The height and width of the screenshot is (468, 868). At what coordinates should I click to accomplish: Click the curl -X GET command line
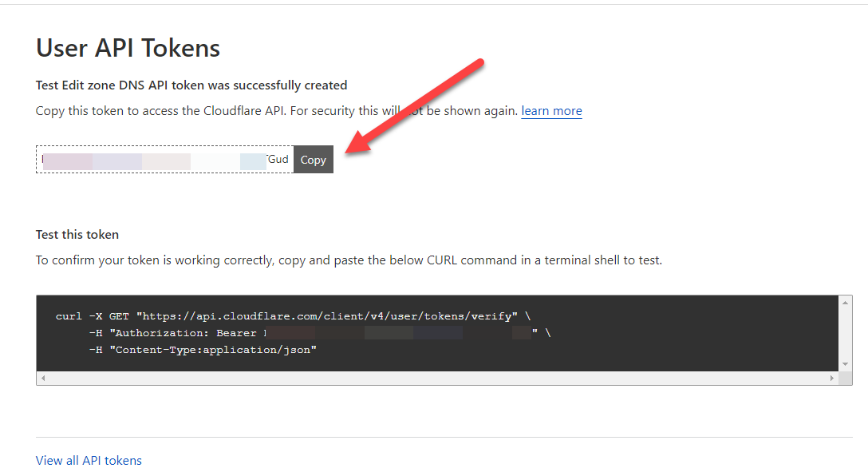point(293,316)
